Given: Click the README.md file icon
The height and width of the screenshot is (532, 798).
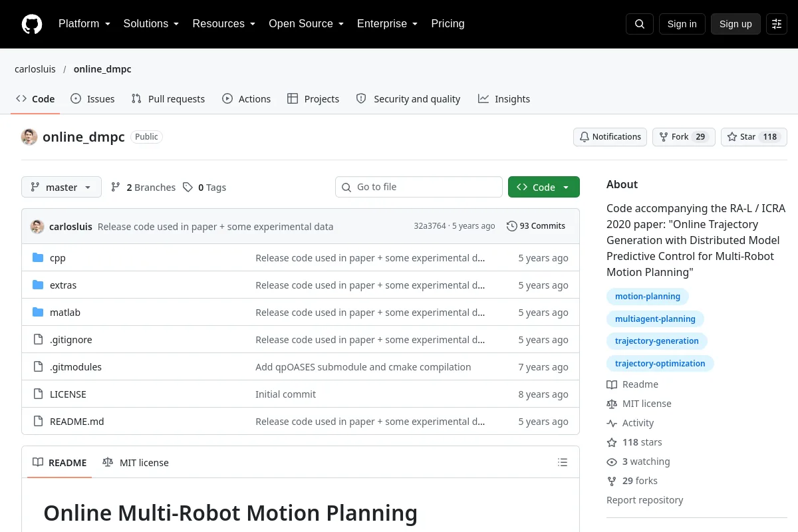Looking at the screenshot, I should click(38, 422).
